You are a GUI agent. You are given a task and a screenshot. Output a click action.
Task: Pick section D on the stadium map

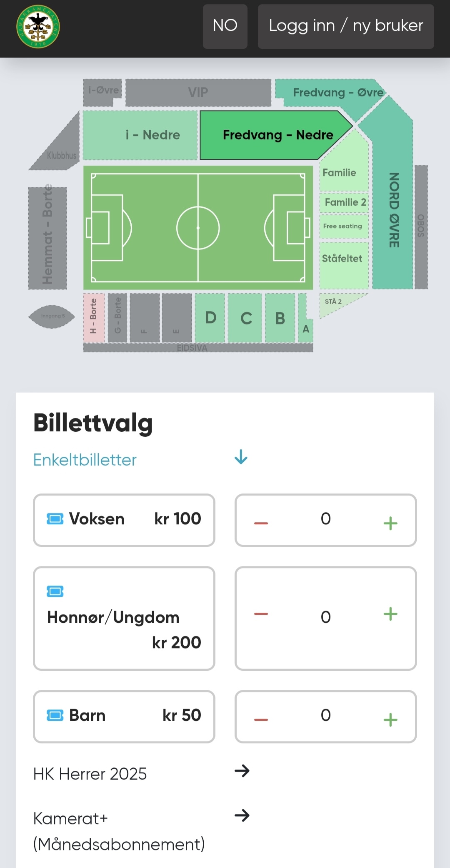pos(210,318)
